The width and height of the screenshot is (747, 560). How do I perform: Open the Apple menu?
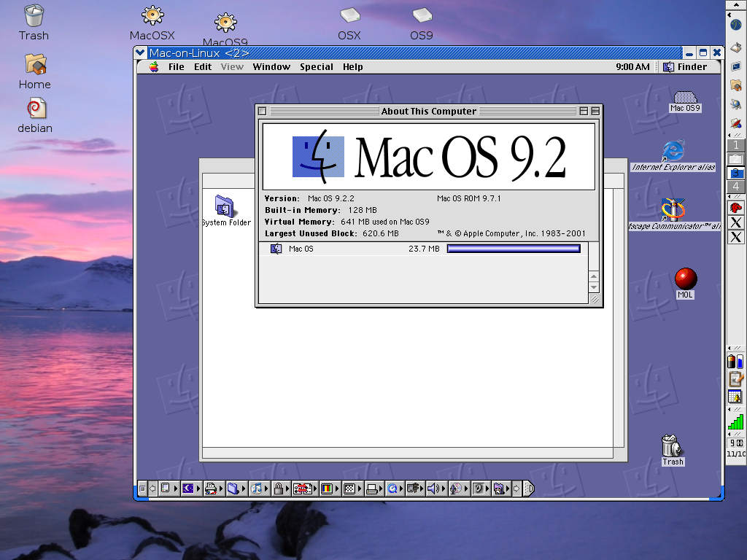click(x=154, y=67)
